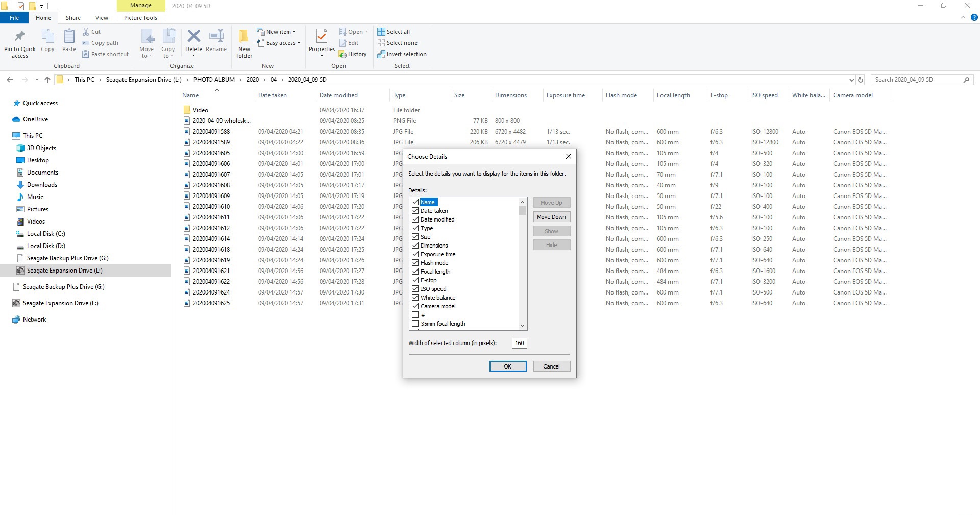Switch to Picture Tools tab
980x515 pixels.
tap(140, 18)
